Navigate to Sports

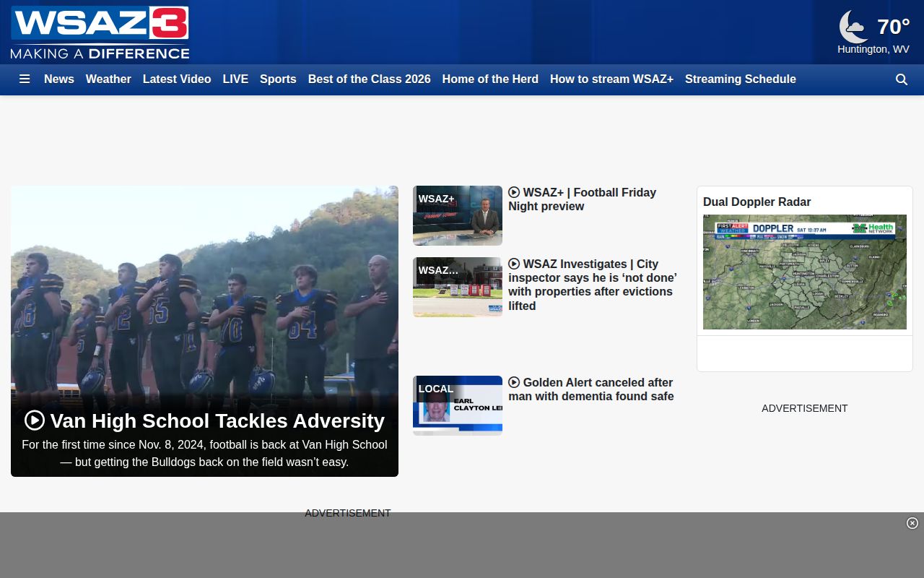(x=278, y=79)
